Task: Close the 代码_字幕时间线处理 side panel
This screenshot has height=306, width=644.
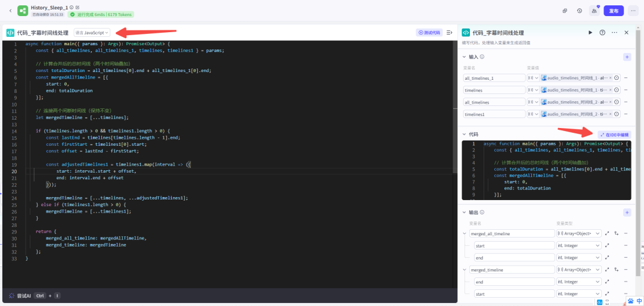Action: (x=626, y=32)
